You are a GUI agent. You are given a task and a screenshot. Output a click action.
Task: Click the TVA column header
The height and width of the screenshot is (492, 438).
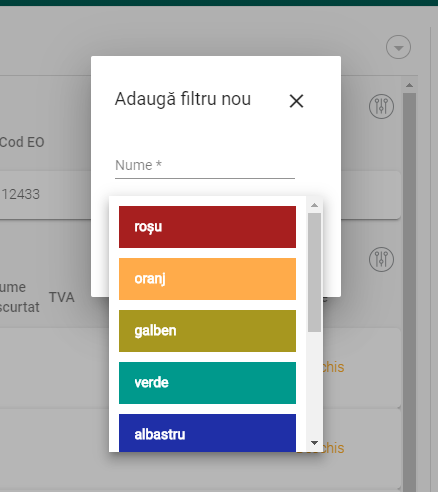[x=62, y=297]
